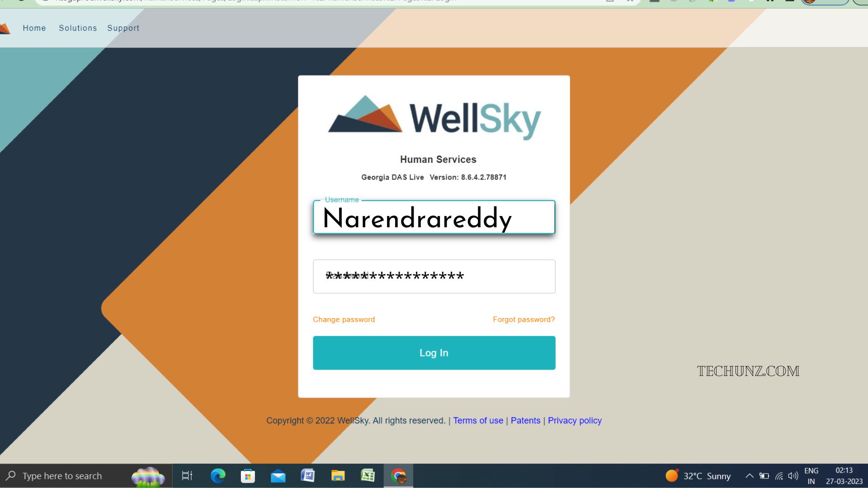Click the Privacy policy footer link

575,420
